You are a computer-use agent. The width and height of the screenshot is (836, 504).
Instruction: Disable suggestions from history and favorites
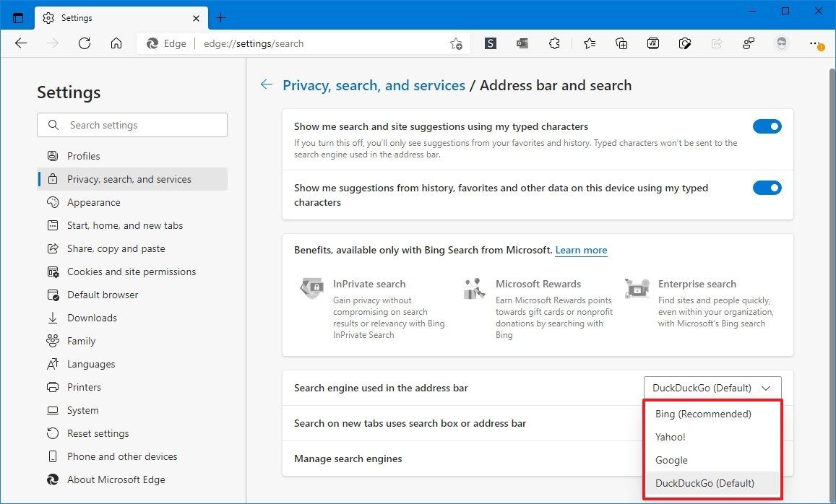click(x=767, y=188)
